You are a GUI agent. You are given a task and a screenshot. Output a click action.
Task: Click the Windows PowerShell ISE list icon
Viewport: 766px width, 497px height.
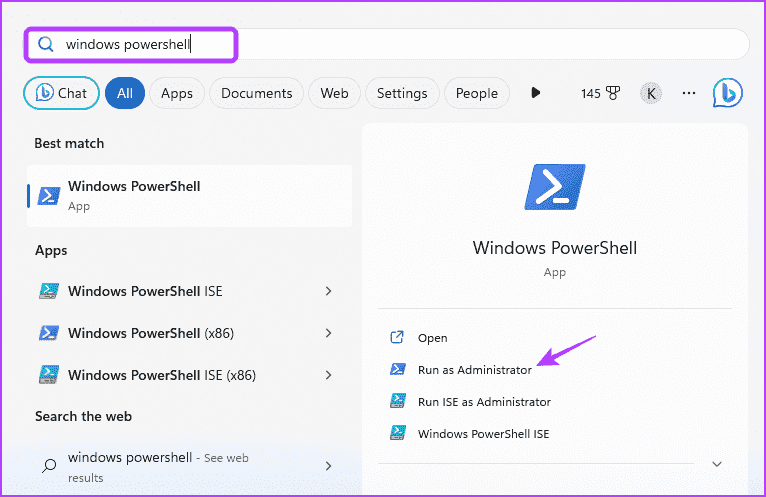coord(49,291)
